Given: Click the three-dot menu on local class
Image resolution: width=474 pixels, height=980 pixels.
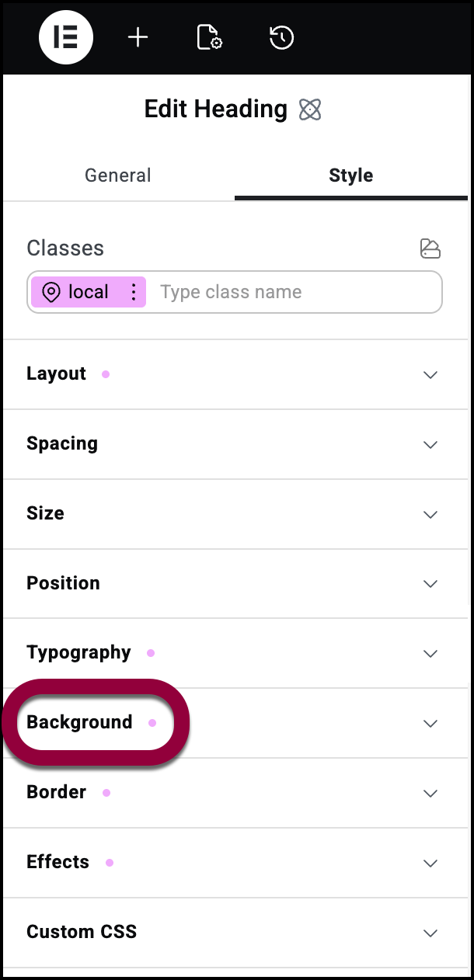Looking at the screenshot, I should tap(134, 292).
